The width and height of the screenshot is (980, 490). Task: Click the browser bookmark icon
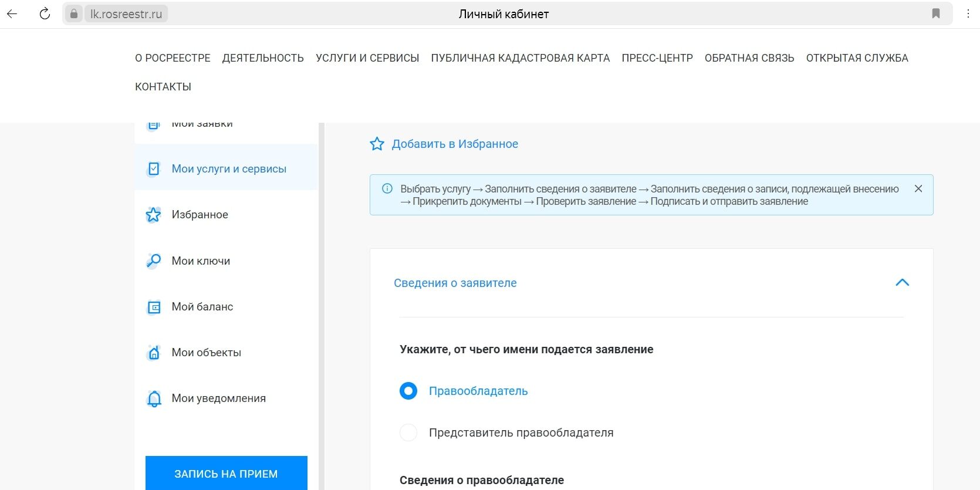pyautogui.click(x=936, y=13)
